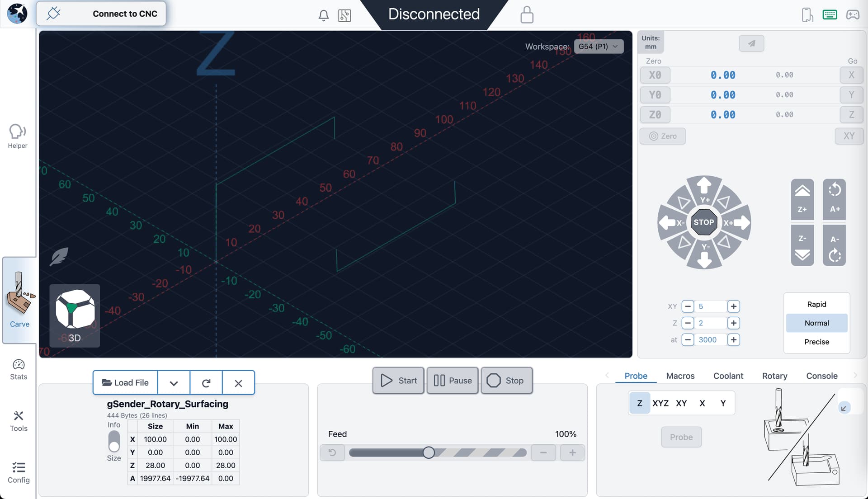
Task: Click the lock icon near the Disconnected status
Action: [527, 15]
